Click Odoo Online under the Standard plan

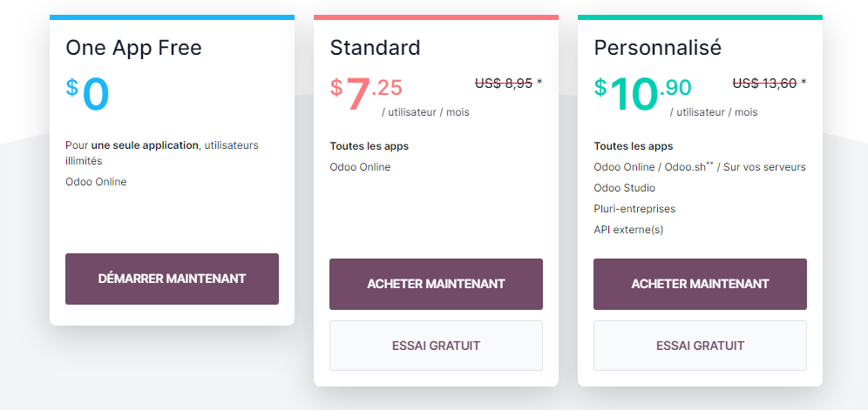point(361,167)
